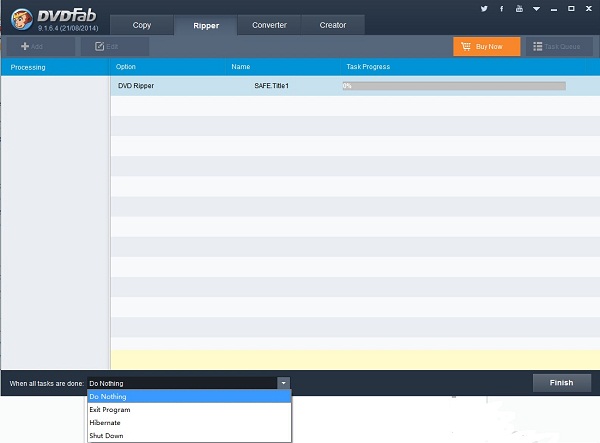Go to the Creator tab
Image resolution: width=600 pixels, height=443 pixels.
click(x=333, y=25)
